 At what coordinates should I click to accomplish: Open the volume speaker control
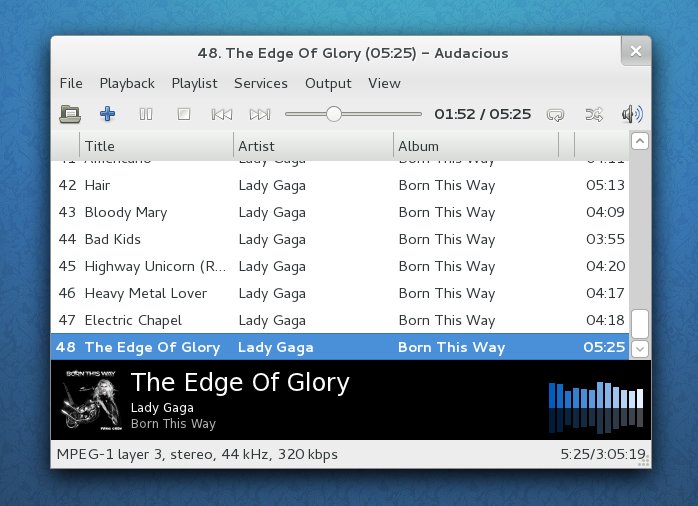pos(632,114)
